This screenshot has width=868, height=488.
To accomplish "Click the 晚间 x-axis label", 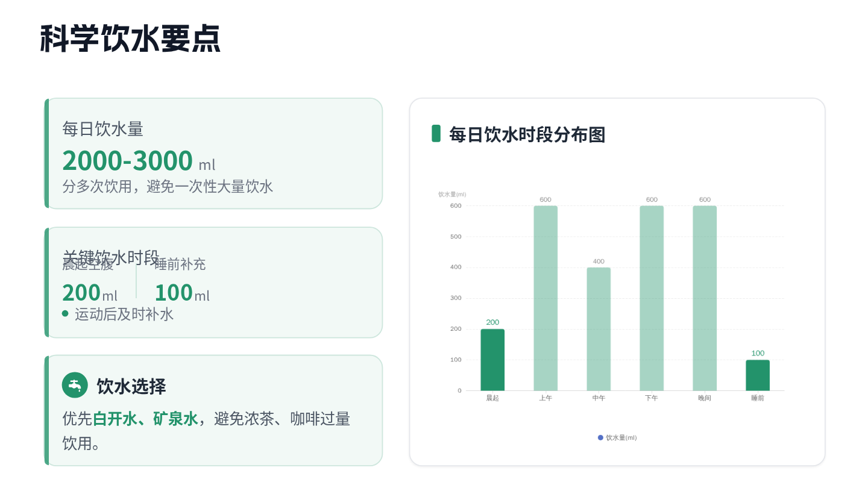I will tap(705, 398).
